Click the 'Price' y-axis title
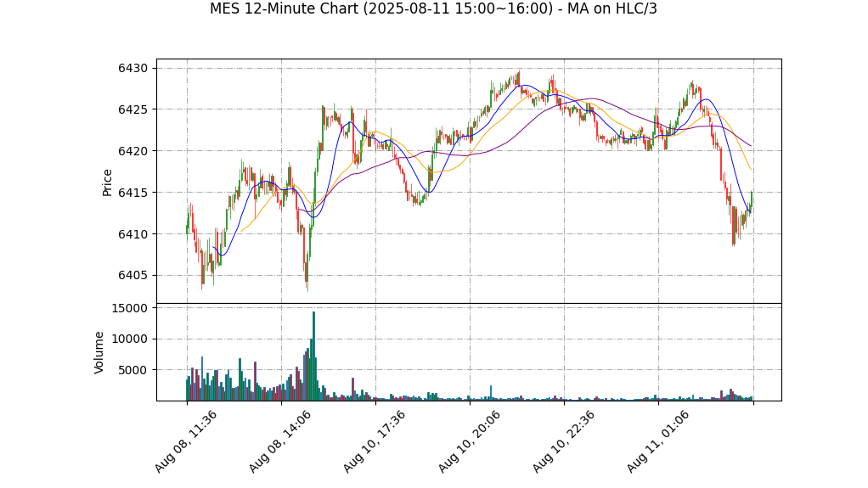This screenshot has height=488, width=868. pyautogui.click(x=107, y=182)
